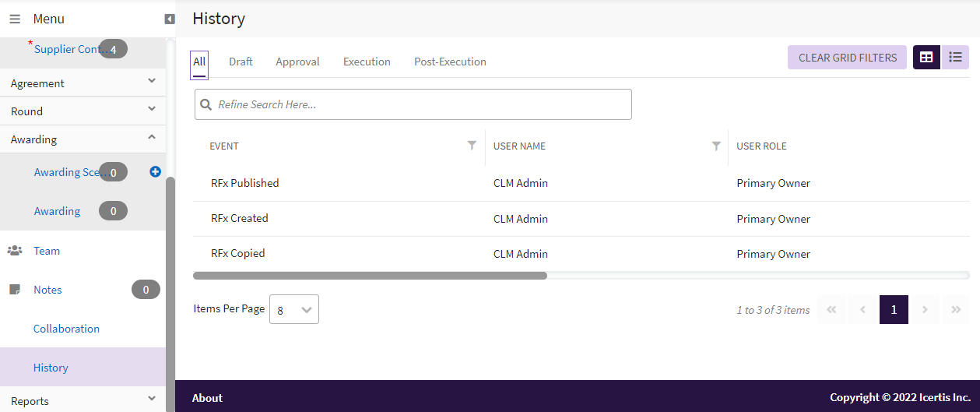
Task: Click the search magnifier icon
Action: tap(206, 104)
